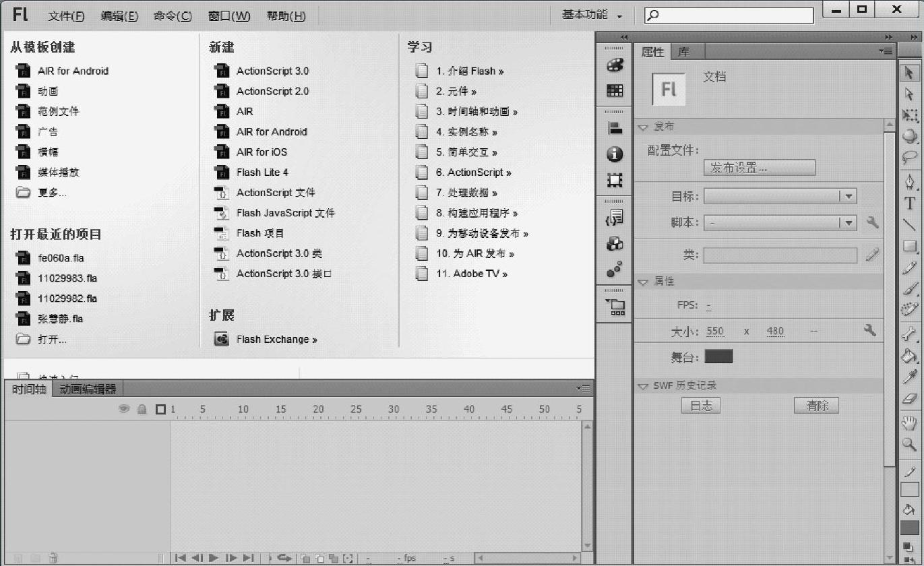The height and width of the screenshot is (566, 924).
Task: Collapse the 属性 section
Action: click(643, 282)
